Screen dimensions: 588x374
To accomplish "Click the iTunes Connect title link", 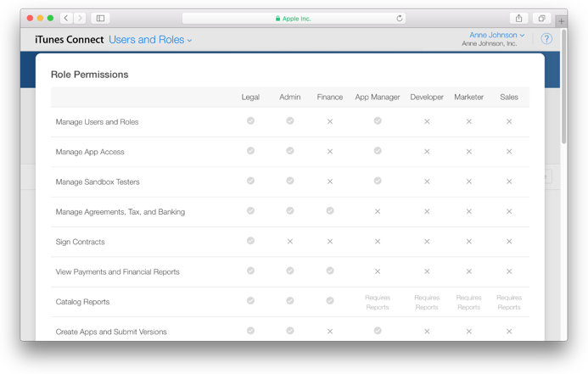I will coord(70,40).
